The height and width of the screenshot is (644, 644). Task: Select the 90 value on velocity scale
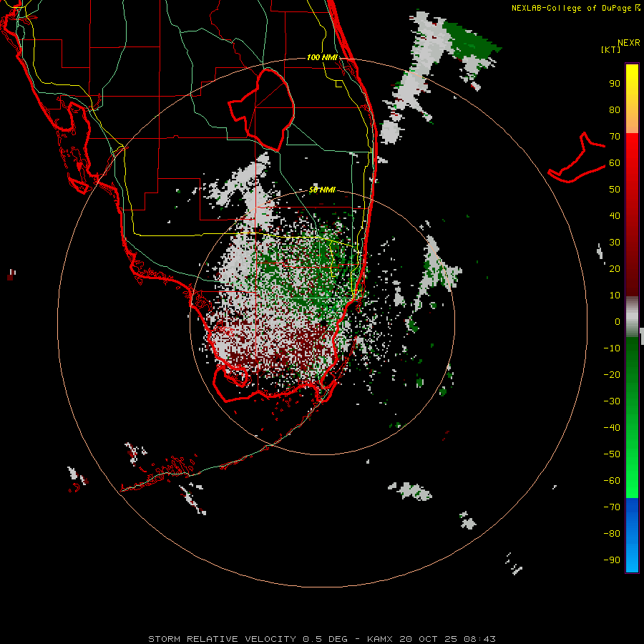(x=615, y=84)
